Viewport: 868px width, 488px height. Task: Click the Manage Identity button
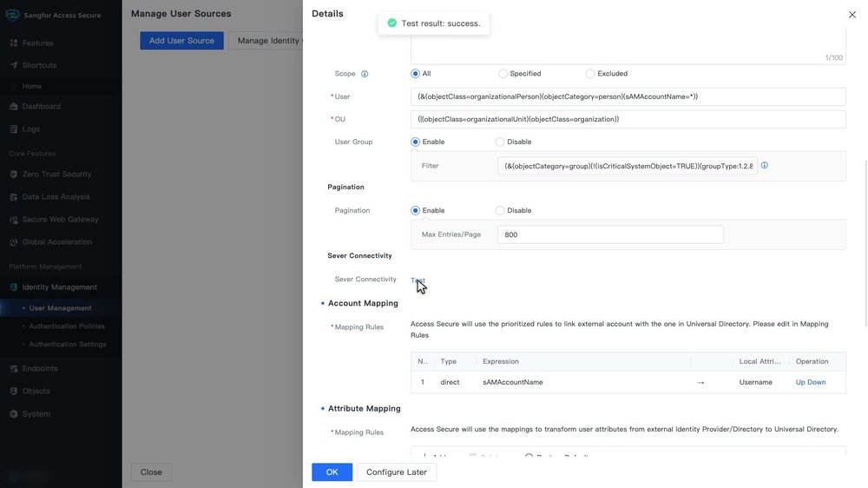pos(266,41)
